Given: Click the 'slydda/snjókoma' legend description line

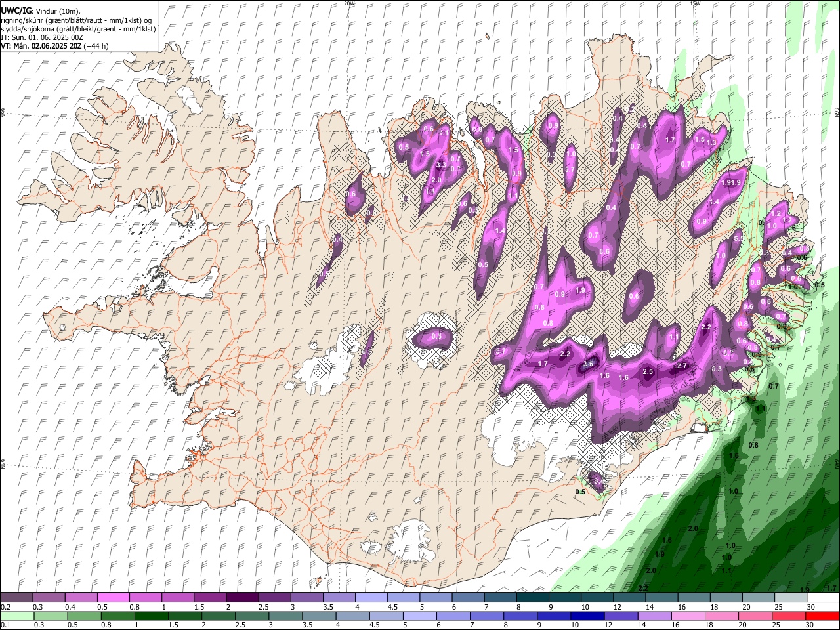Looking at the screenshot, I should click(78, 29).
